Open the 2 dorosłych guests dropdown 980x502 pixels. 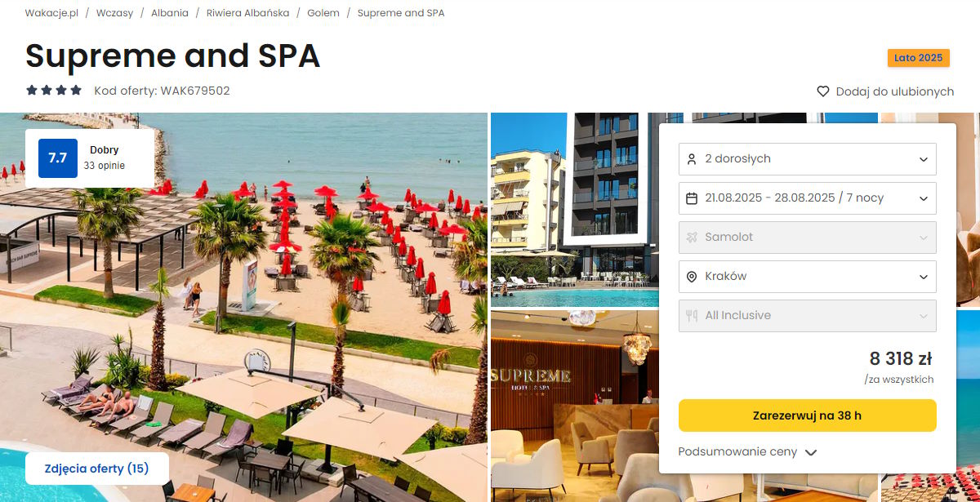[x=808, y=158]
